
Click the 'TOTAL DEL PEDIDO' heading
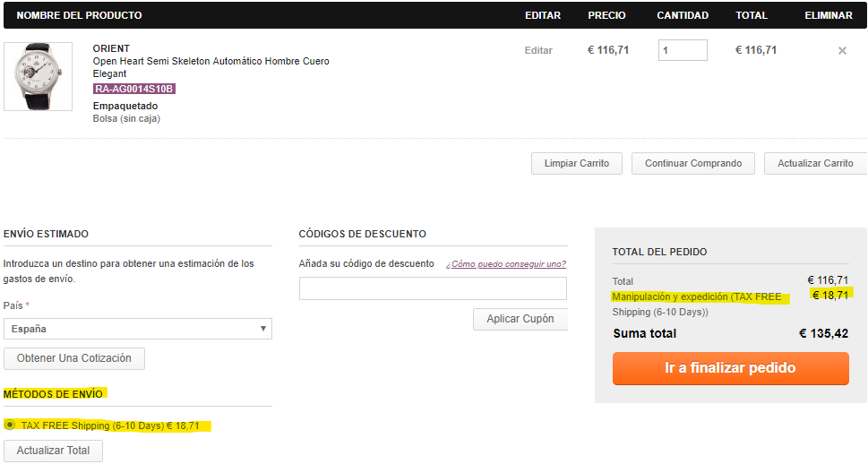click(x=659, y=252)
